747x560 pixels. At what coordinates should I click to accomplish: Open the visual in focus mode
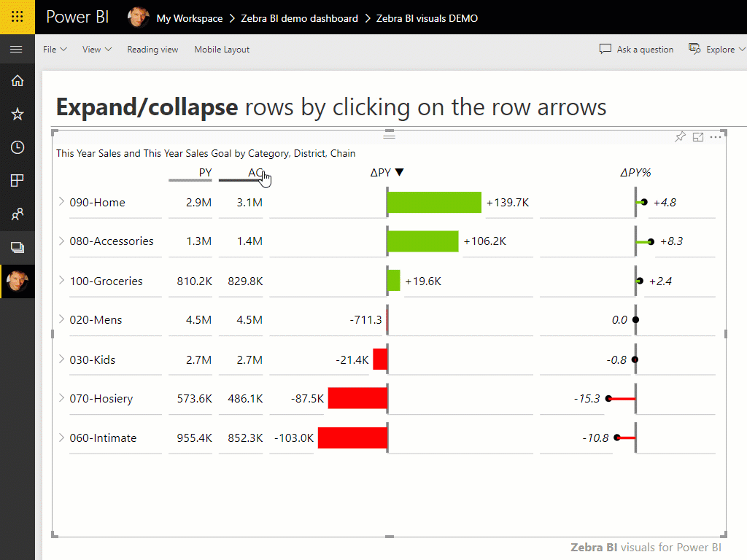point(697,136)
